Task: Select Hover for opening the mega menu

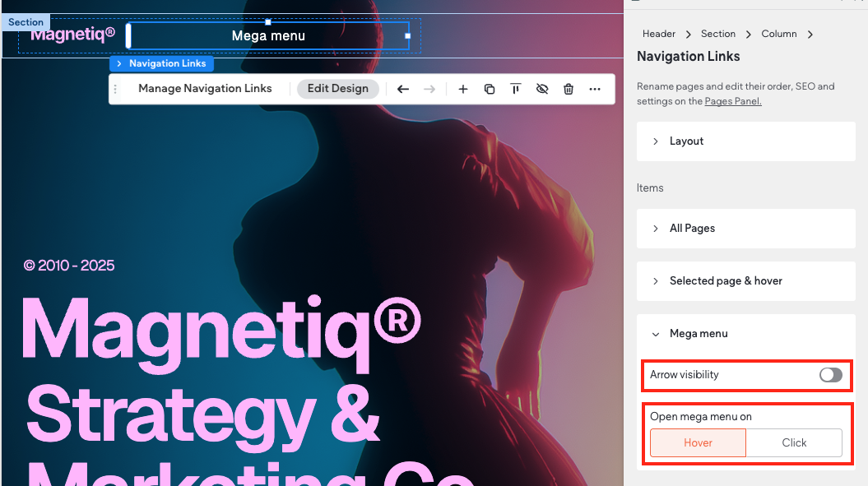Action: pos(698,442)
